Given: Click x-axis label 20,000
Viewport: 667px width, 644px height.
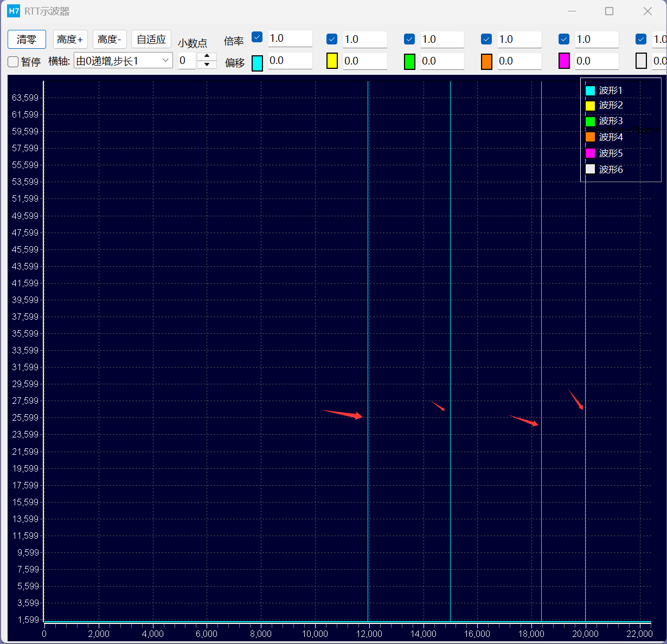Looking at the screenshot, I should [x=585, y=634].
